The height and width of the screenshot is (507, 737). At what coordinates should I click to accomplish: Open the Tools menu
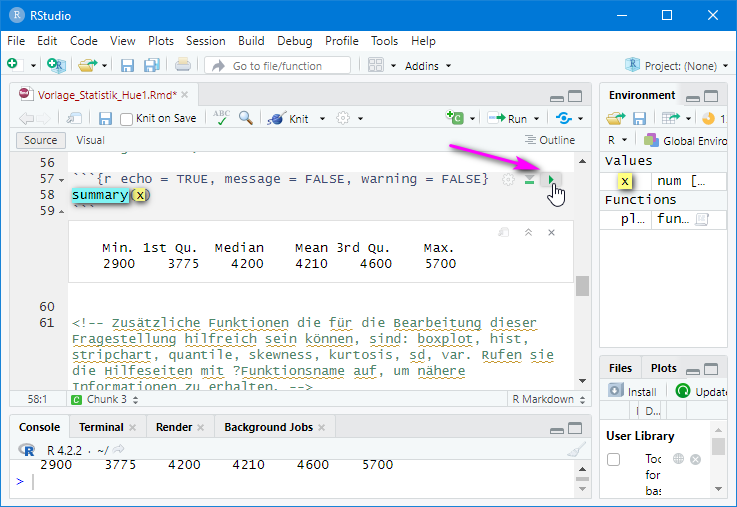click(x=384, y=41)
